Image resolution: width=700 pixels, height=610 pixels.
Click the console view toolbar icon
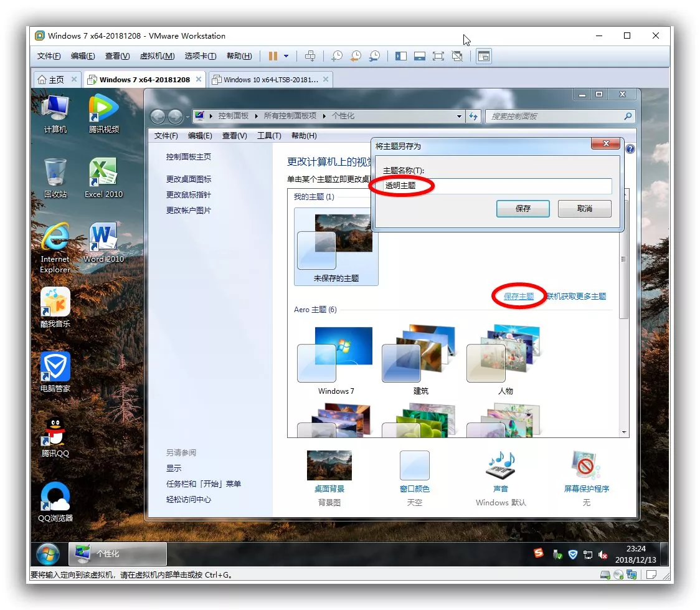[x=484, y=56]
